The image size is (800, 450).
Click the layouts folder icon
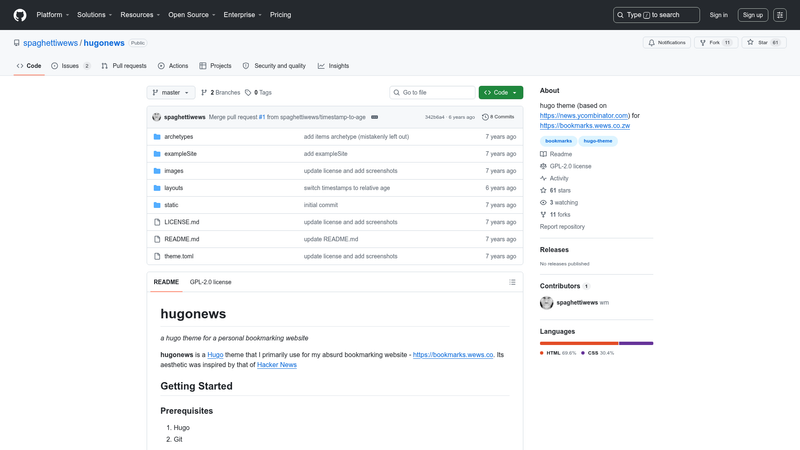(157, 188)
